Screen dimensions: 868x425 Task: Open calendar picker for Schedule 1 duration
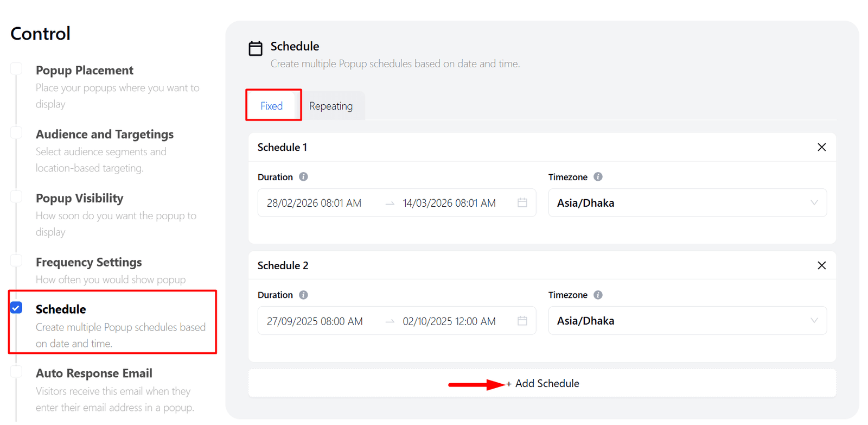click(522, 203)
